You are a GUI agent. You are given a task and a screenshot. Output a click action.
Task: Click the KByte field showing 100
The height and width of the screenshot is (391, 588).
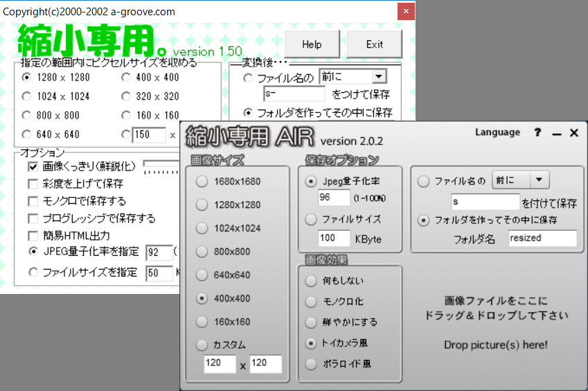[334, 238]
